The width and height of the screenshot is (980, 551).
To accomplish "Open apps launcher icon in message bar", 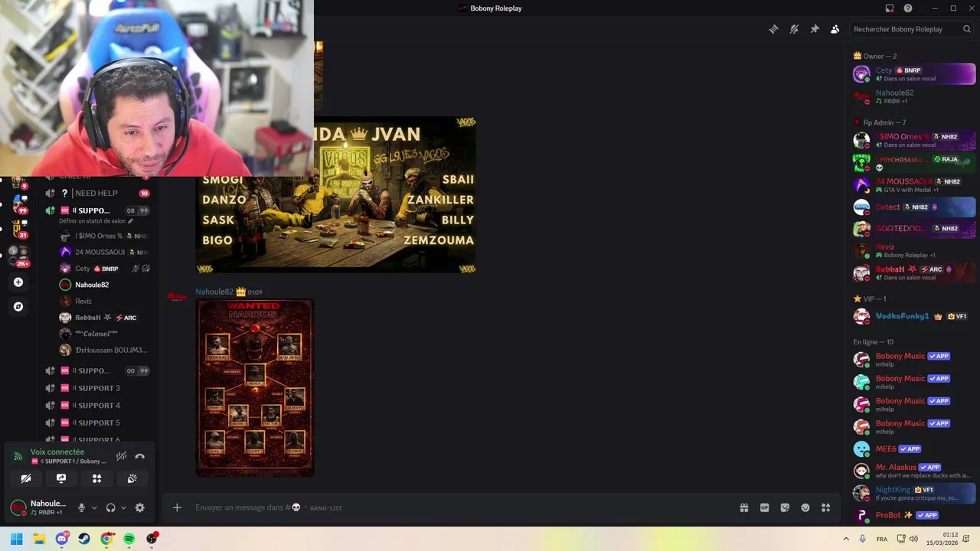I will pos(825,507).
